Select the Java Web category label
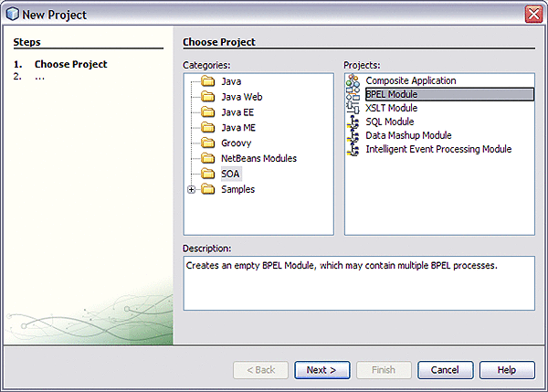The image size is (548, 392). click(x=241, y=97)
